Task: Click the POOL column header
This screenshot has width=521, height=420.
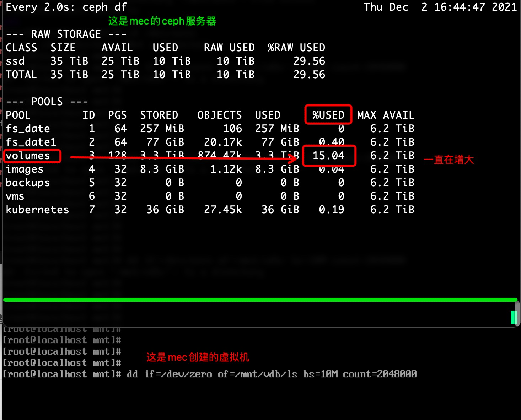Action: click(x=18, y=115)
